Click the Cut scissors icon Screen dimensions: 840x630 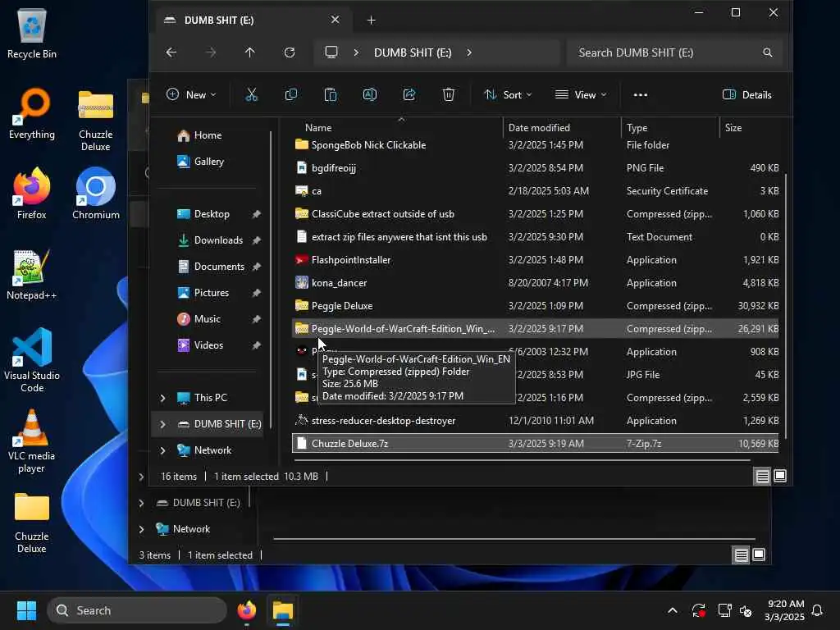click(251, 95)
